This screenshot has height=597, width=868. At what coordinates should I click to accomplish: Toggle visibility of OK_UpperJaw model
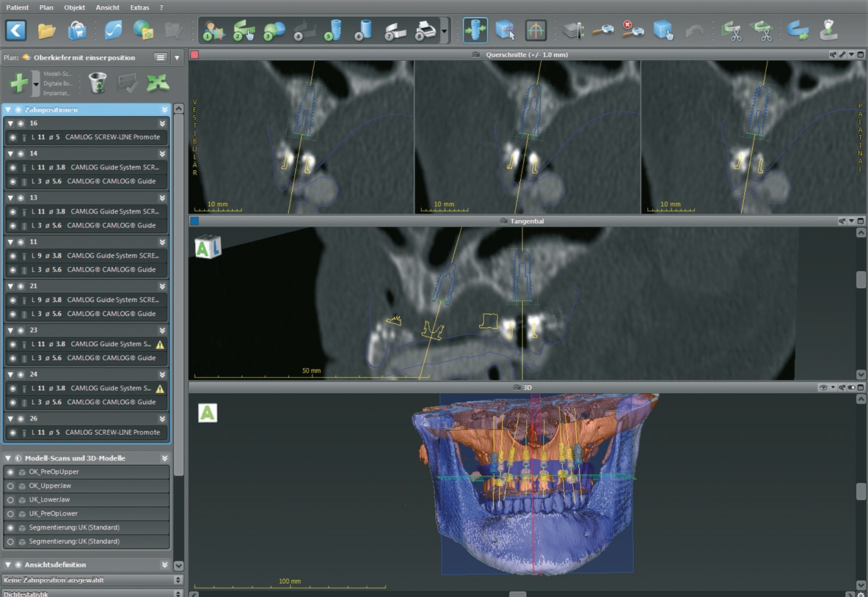pos(10,486)
